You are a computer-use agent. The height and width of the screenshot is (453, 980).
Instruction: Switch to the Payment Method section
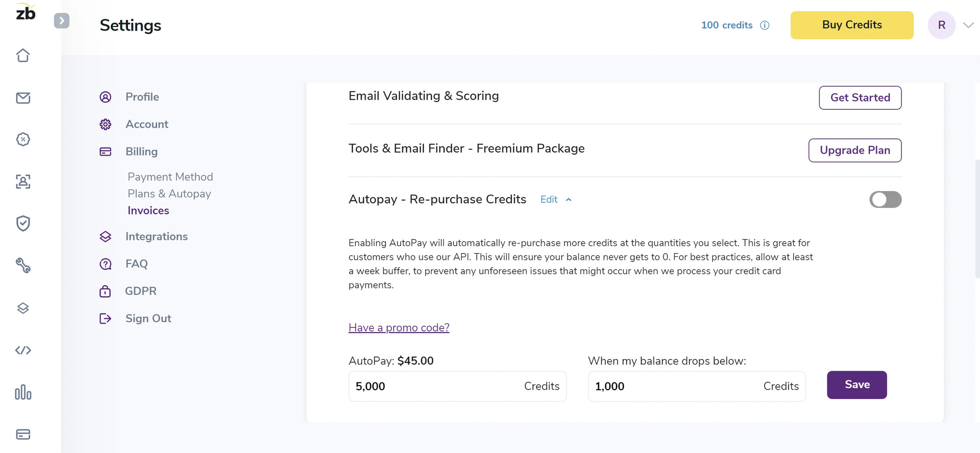point(170,177)
